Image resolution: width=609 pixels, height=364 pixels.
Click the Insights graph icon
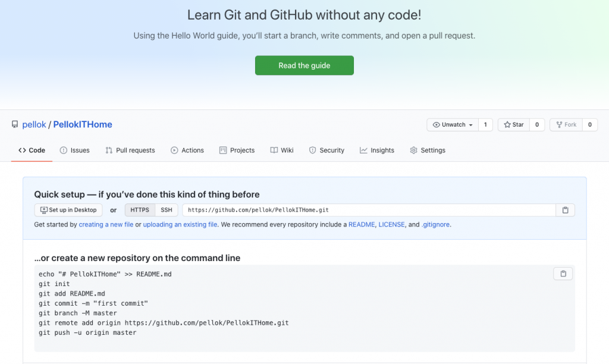click(x=363, y=150)
